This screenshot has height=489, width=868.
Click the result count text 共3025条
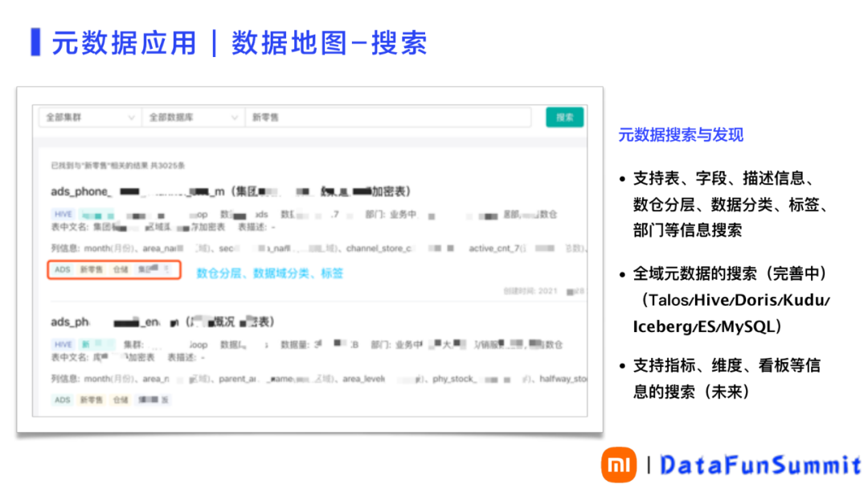pos(168,166)
